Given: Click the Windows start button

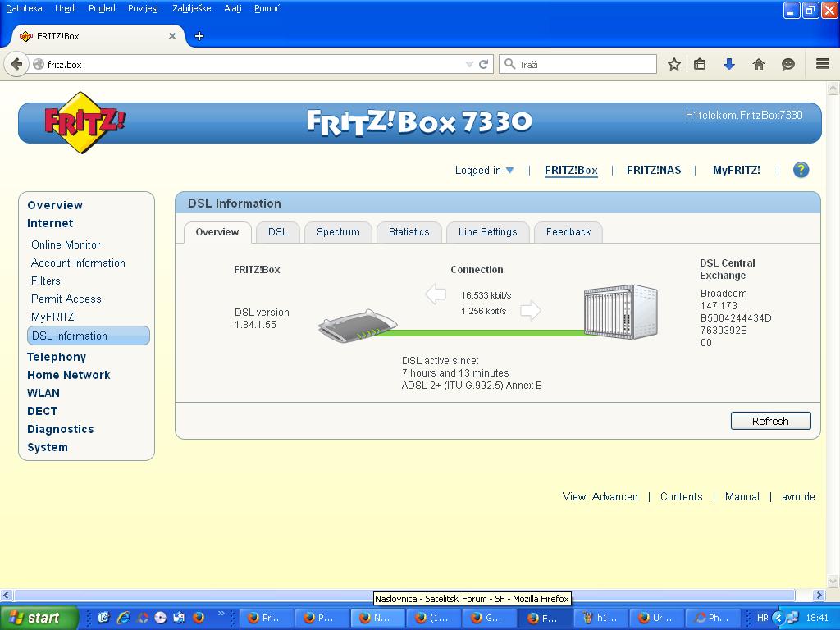Looking at the screenshot, I should pos(39,618).
